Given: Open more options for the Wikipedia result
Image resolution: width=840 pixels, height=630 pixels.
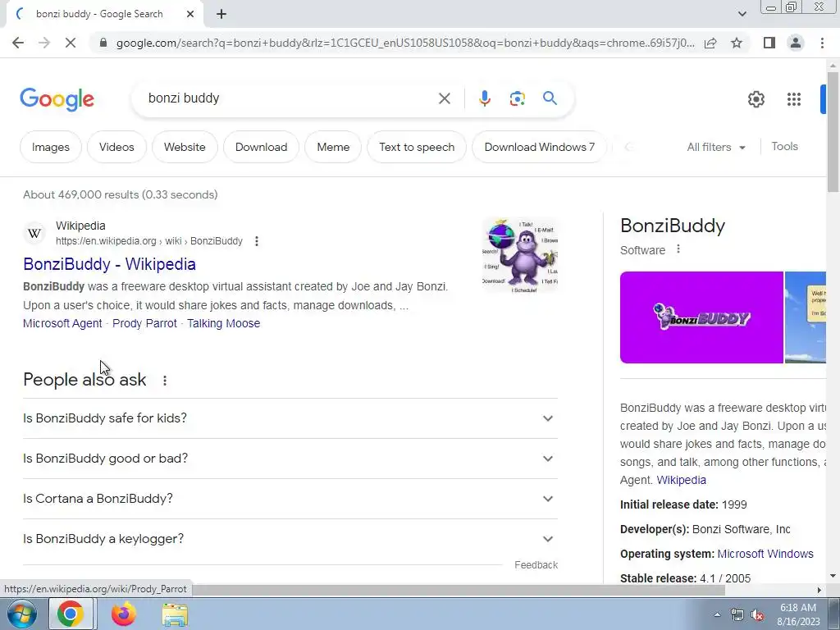Looking at the screenshot, I should [257, 241].
